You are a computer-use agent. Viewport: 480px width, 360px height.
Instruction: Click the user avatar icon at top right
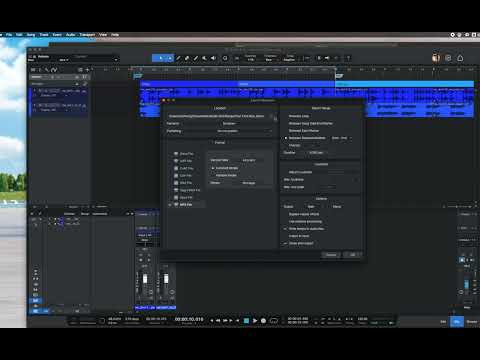[436, 58]
